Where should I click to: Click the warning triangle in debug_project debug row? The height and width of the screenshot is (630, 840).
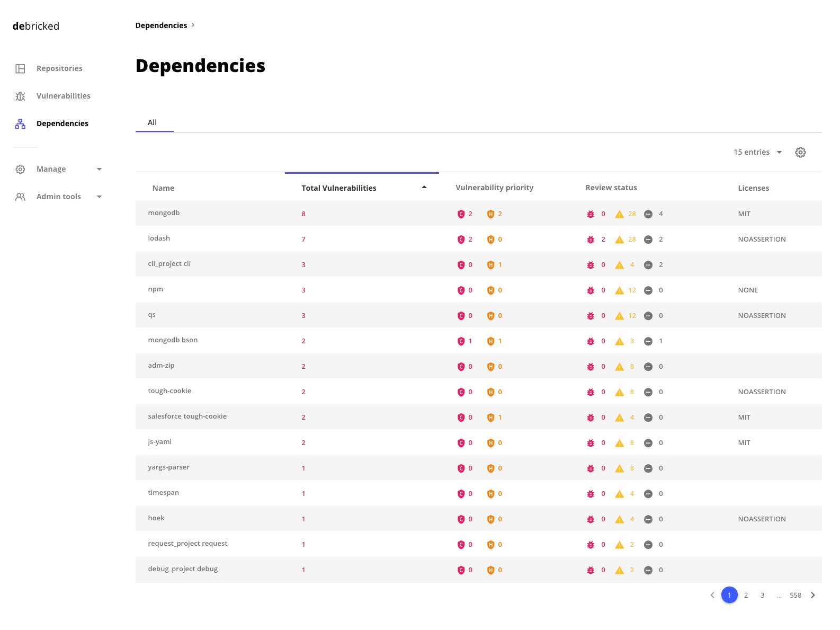(x=619, y=570)
